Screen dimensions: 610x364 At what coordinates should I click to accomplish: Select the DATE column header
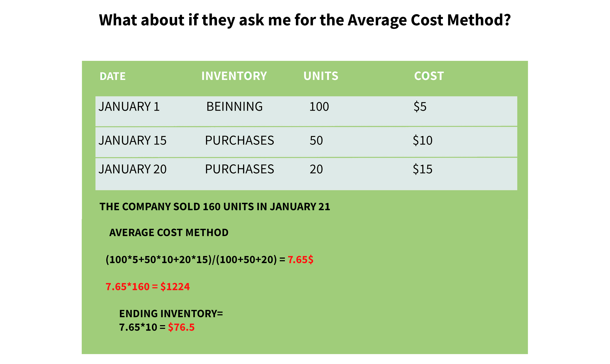(113, 76)
